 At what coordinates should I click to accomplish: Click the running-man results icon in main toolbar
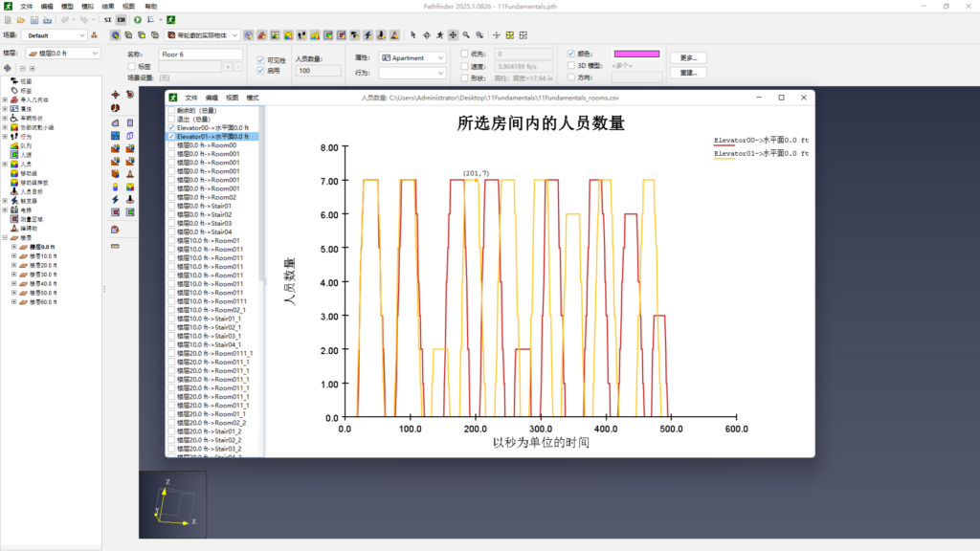coord(170,19)
